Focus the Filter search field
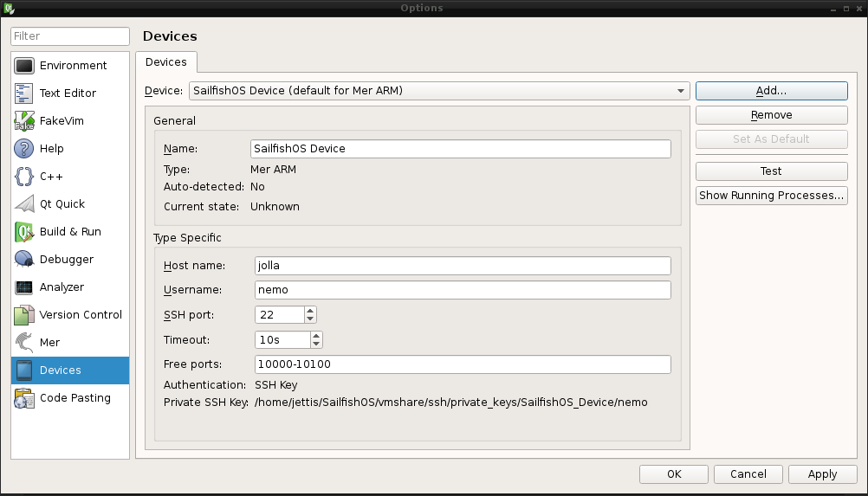 tap(70, 36)
